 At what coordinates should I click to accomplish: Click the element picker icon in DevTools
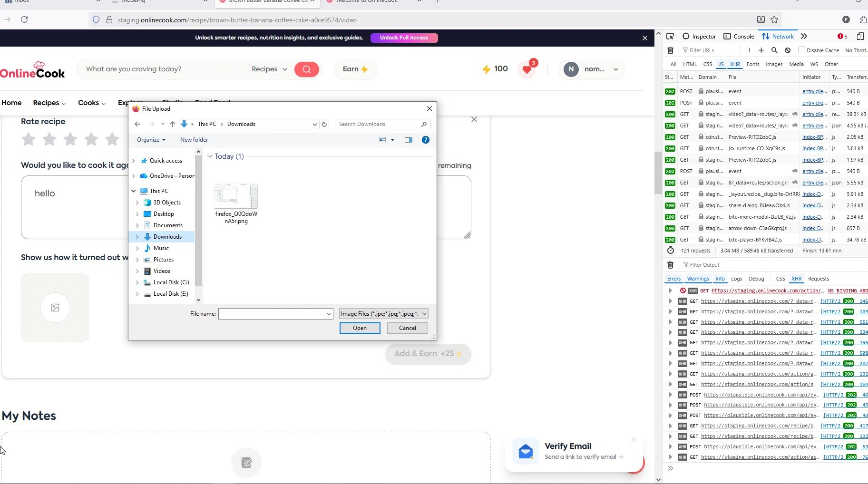(x=670, y=37)
